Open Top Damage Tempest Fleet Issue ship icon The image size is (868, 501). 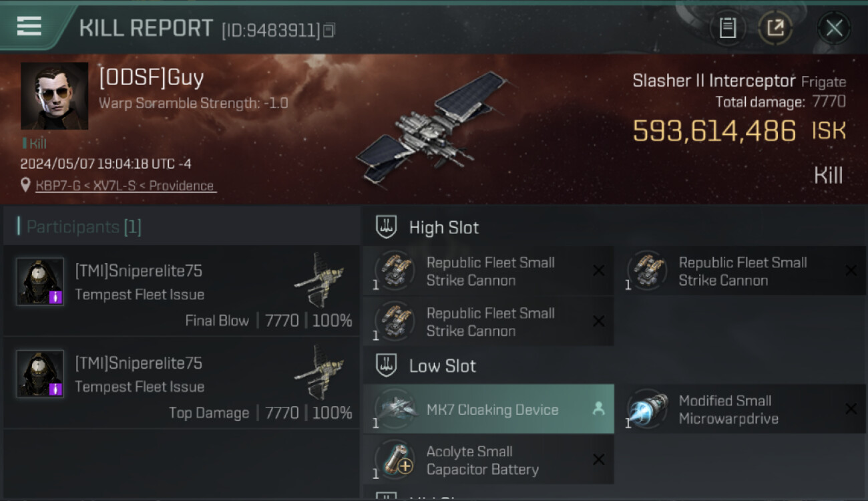coord(319,373)
